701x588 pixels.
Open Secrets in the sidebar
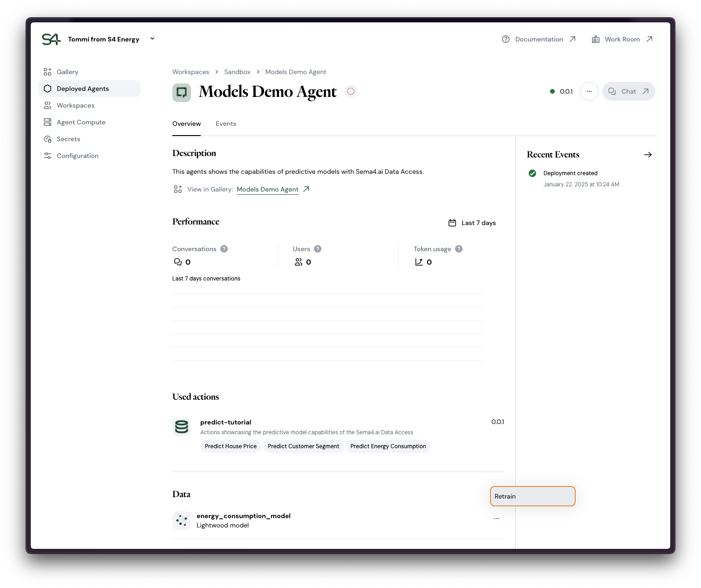pos(89,139)
